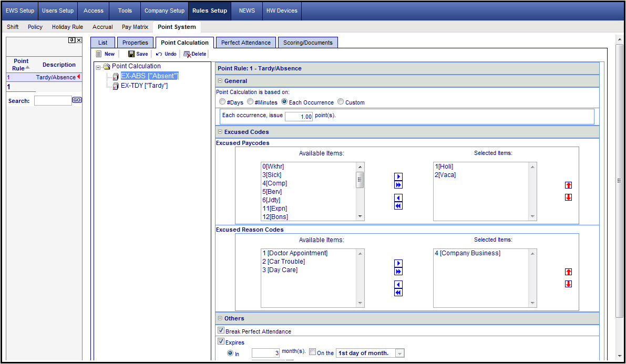Select the Custom radio button

[341, 102]
